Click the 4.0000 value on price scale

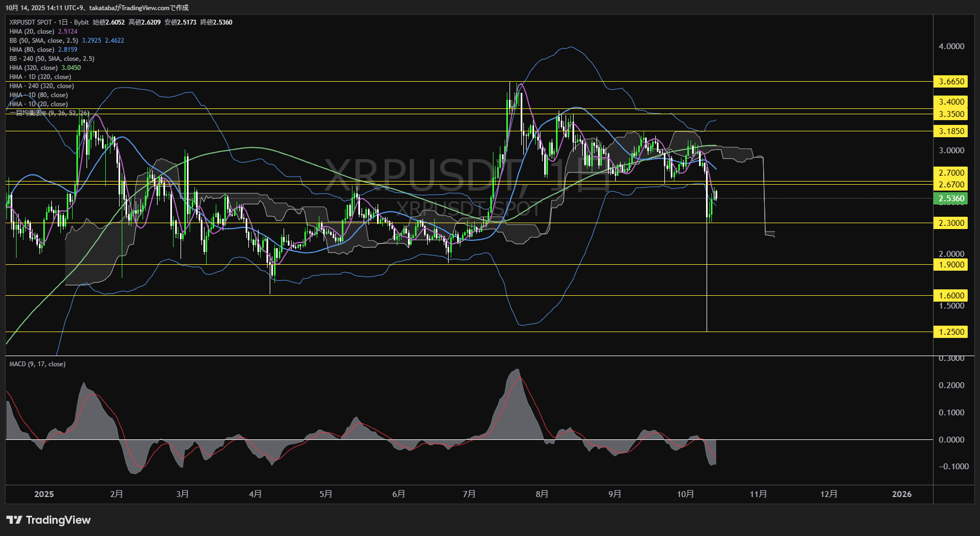[x=951, y=46]
